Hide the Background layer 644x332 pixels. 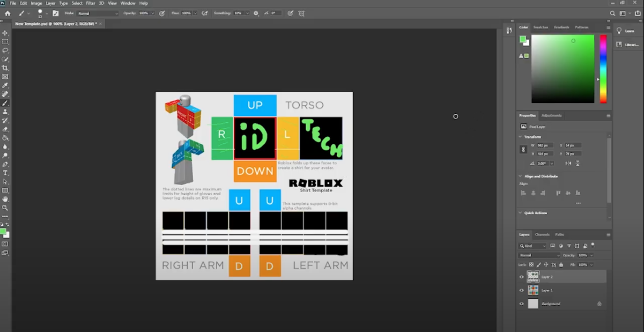pyautogui.click(x=521, y=304)
